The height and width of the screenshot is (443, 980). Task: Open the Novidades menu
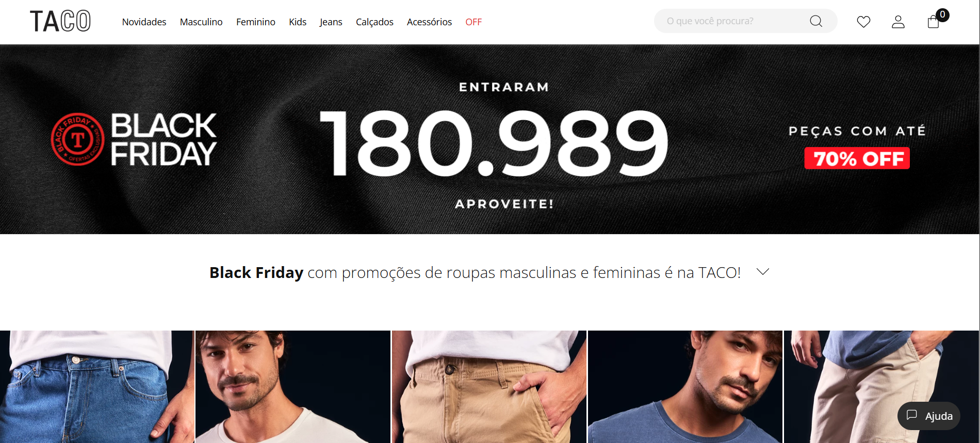(144, 22)
